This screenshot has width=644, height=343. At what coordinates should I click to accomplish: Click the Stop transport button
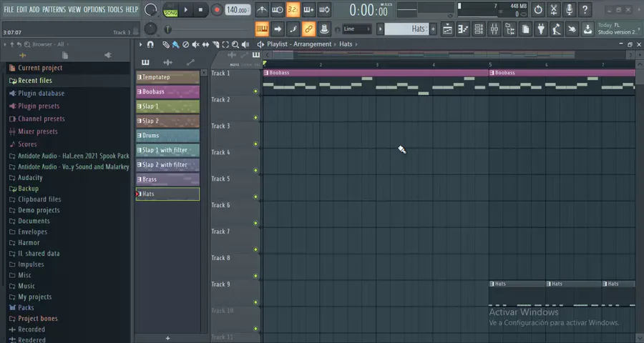pyautogui.click(x=200, y=10)
